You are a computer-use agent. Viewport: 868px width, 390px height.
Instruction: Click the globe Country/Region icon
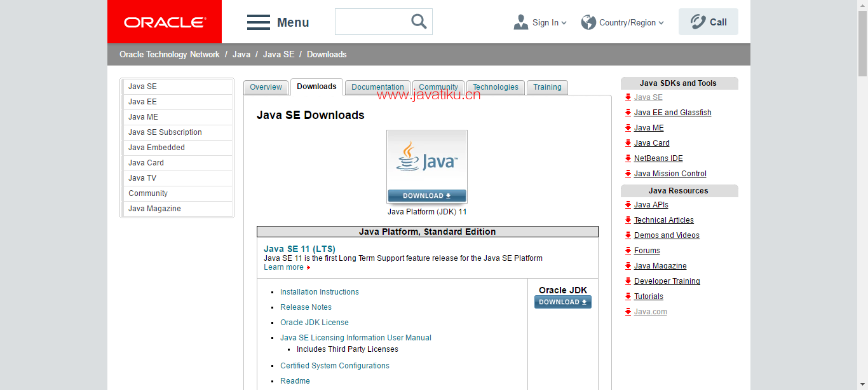pyautogui.click(x=588, y=22)
